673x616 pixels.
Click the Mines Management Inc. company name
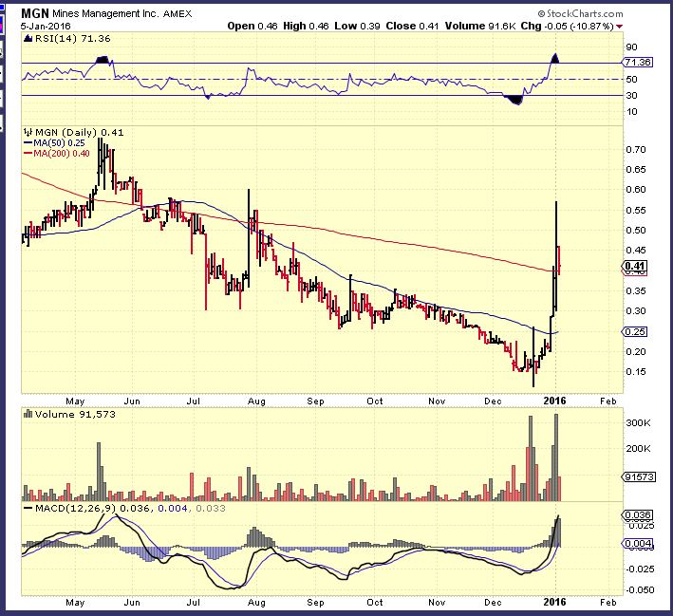point(105,13)
